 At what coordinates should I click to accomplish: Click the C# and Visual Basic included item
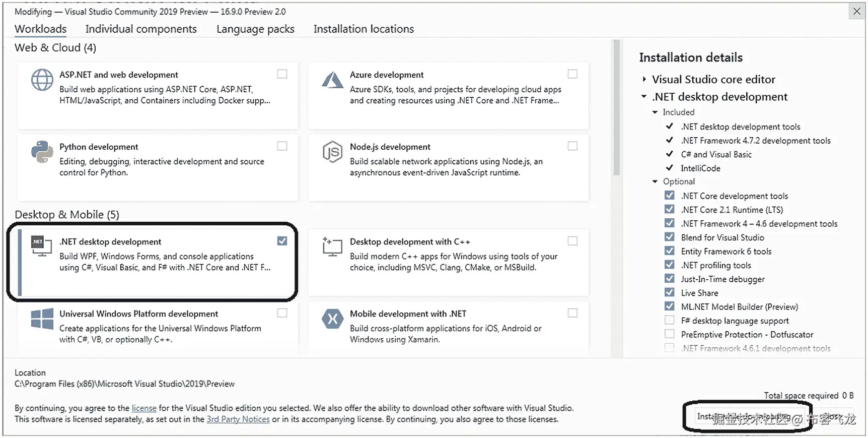click(x=716, y=154)
